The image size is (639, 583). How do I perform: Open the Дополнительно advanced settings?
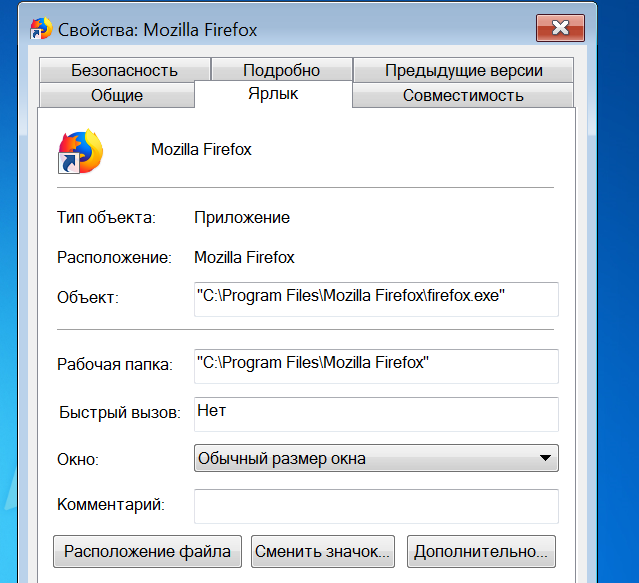(x=481, y=551)
